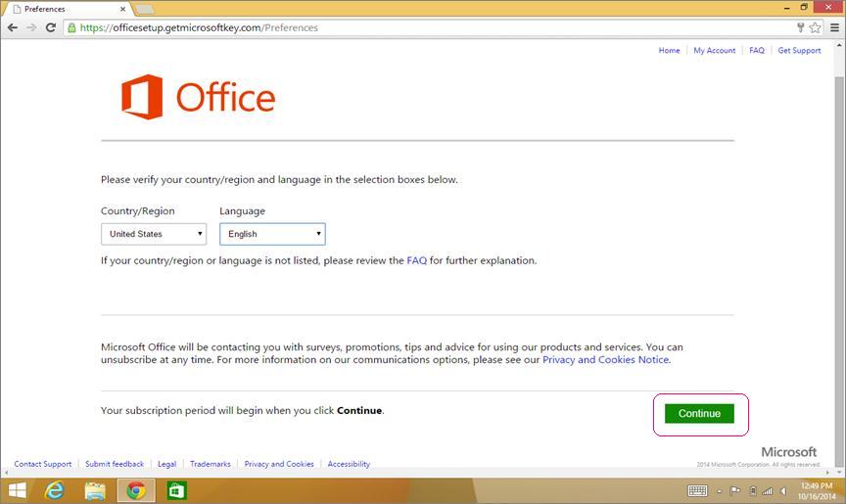Open the Privacy and Cookies Notice link

[606, 359]
